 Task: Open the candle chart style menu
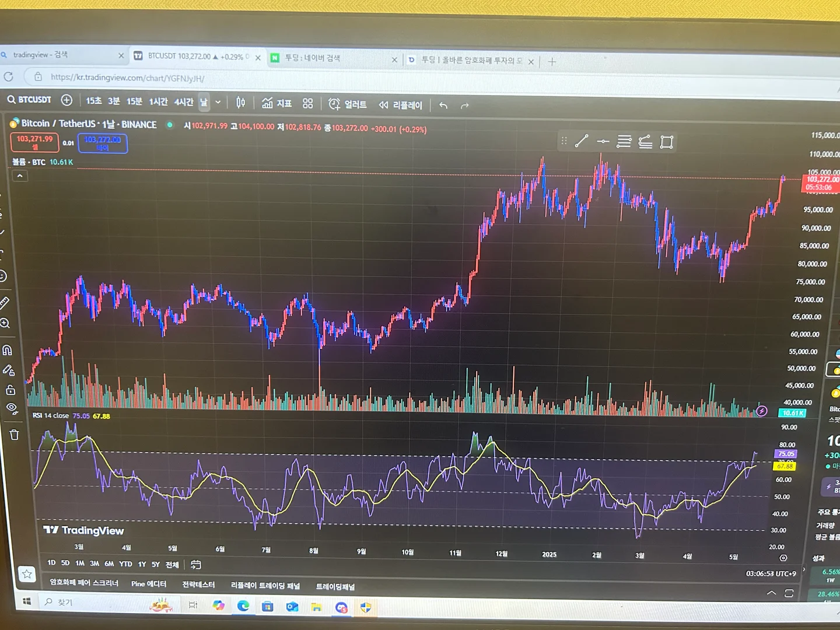240,103
